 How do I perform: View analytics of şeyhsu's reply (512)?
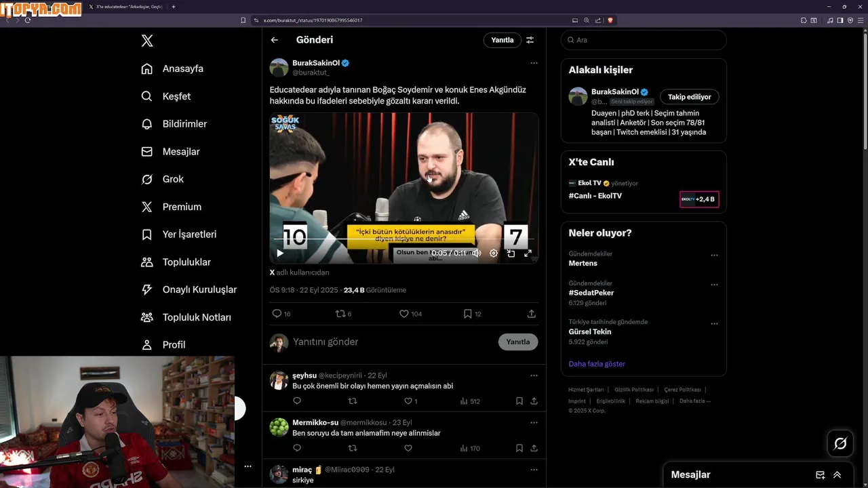click(470, 401)
